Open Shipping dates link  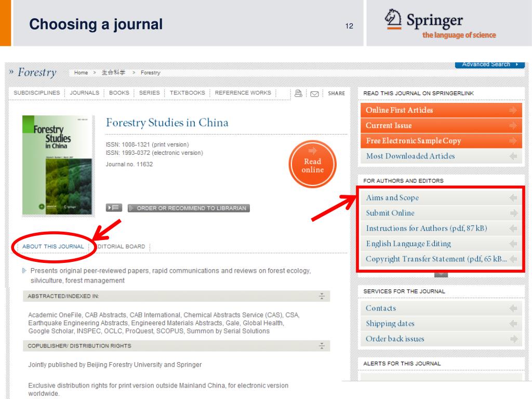441,324
